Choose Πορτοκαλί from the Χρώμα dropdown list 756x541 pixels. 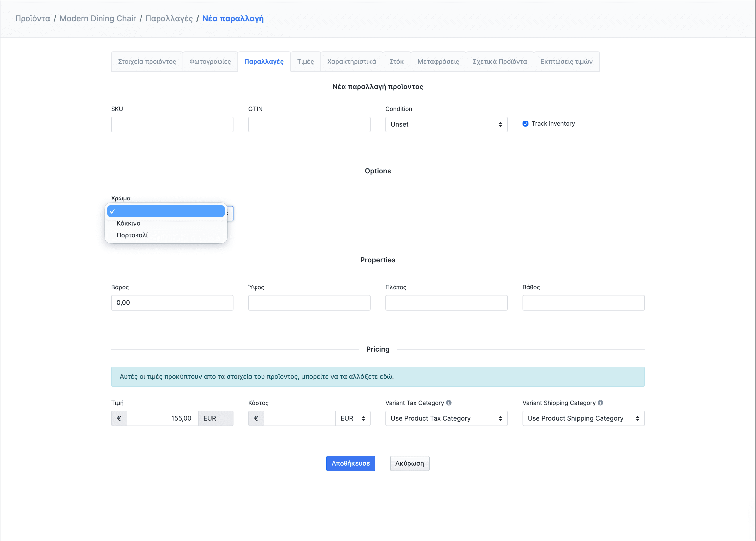[132, 235]
